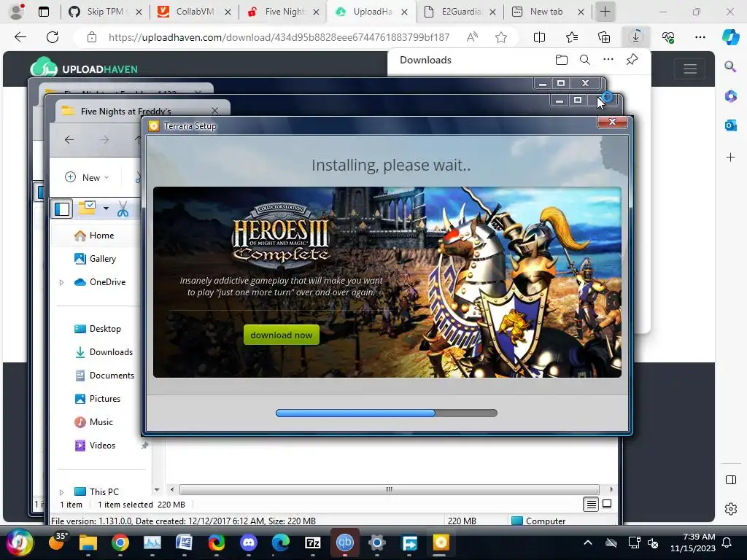
Task: Open Music in Explorer sidebar
Action: [93, 422]
